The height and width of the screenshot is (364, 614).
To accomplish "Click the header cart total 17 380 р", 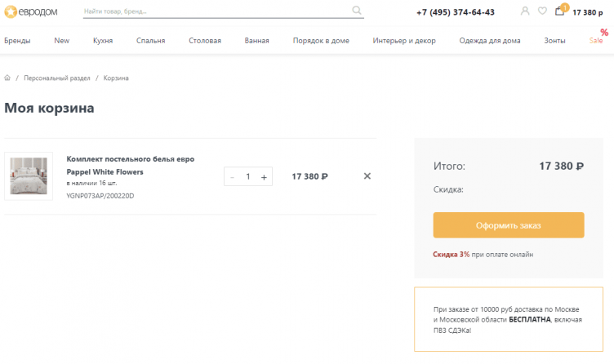I will tap(587, 12).
